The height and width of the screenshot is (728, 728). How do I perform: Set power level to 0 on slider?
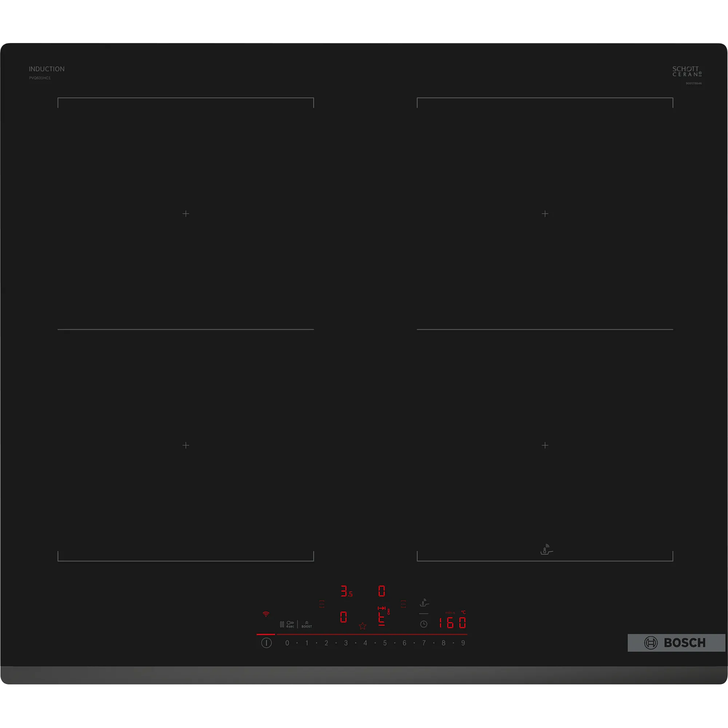287,643
